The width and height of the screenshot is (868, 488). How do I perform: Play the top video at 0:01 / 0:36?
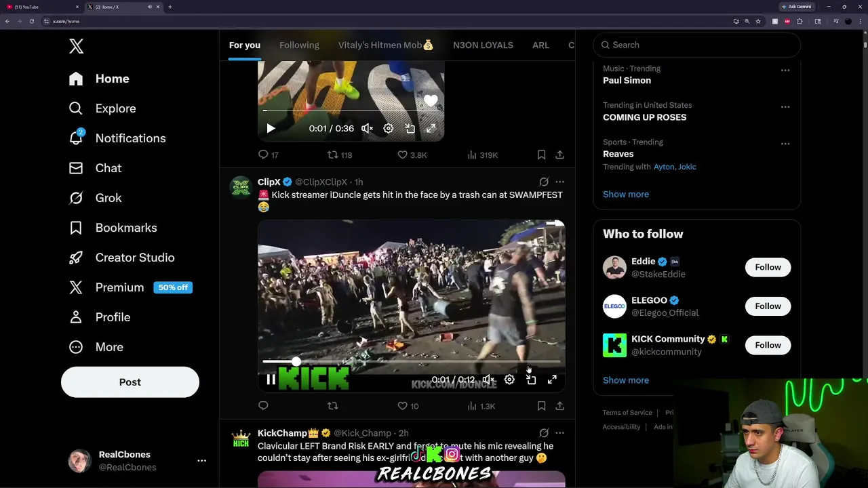point(271,128)
